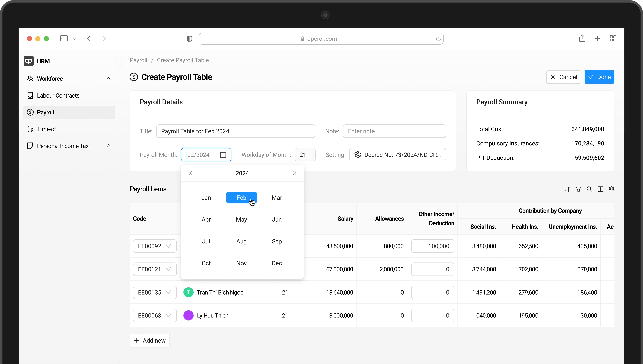
Task: Click Add new payroll item
Action: click(x=149, y=340)
